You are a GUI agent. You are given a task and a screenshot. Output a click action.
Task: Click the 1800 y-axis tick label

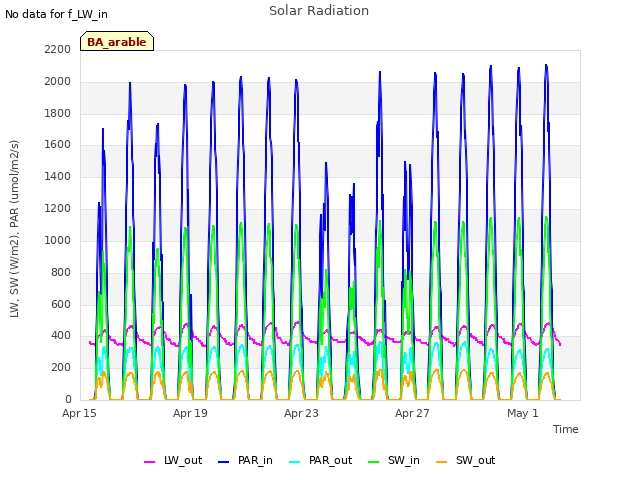[x=58, y=113]
